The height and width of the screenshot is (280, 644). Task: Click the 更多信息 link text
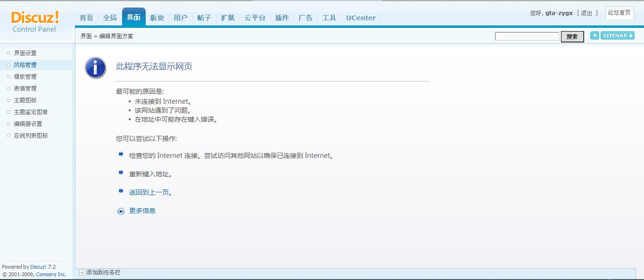click(142, 211)
